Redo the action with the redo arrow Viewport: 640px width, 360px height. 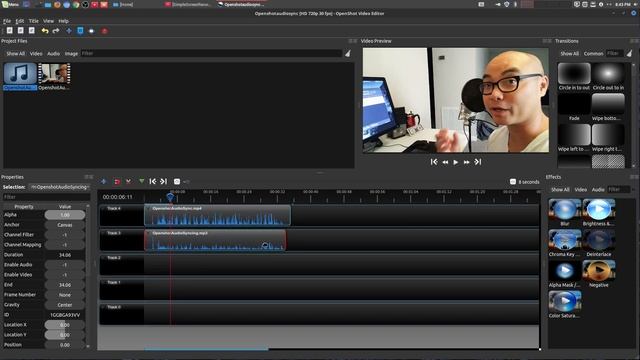pyautogui.click(x=56, y=31)
